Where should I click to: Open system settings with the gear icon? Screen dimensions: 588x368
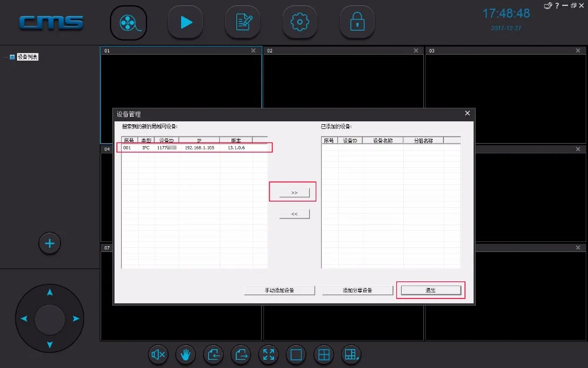[x=300, y=22]
